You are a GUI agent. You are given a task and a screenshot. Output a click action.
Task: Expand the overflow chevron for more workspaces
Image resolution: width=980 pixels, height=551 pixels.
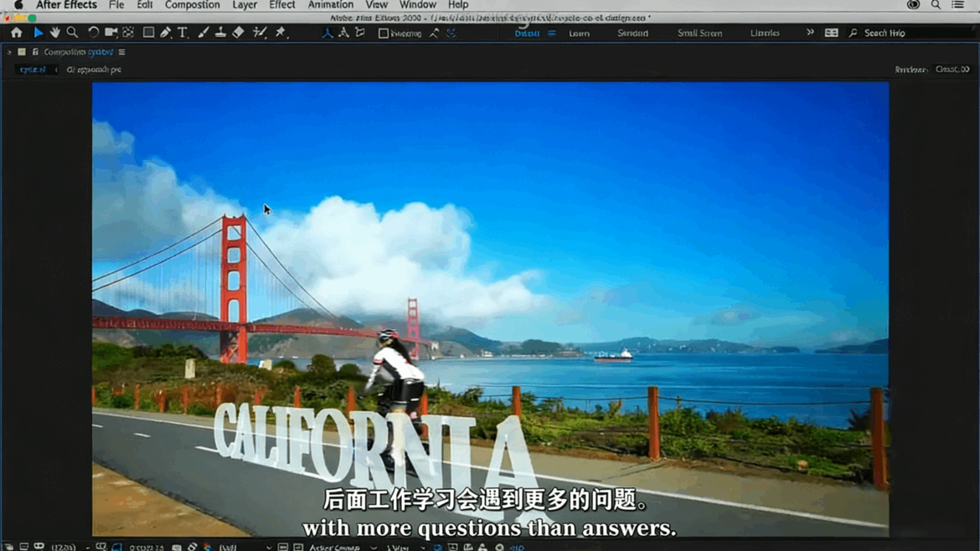point(809,33)
